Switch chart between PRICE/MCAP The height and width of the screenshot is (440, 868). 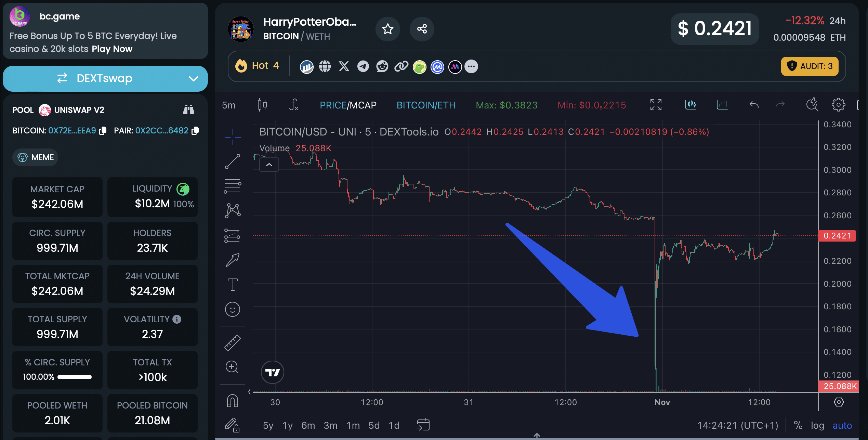[x=348, y=105]
